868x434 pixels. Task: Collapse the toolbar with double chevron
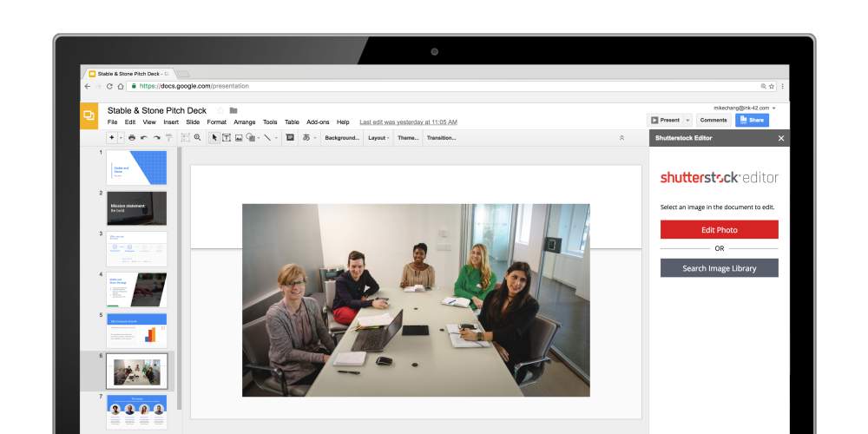(621, 138)
